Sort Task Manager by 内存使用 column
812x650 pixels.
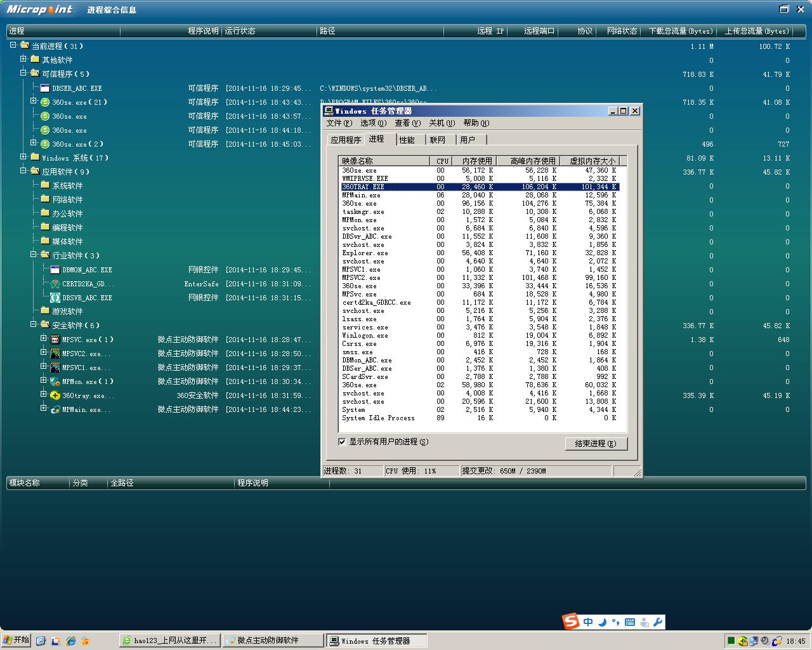click(475, 161)
